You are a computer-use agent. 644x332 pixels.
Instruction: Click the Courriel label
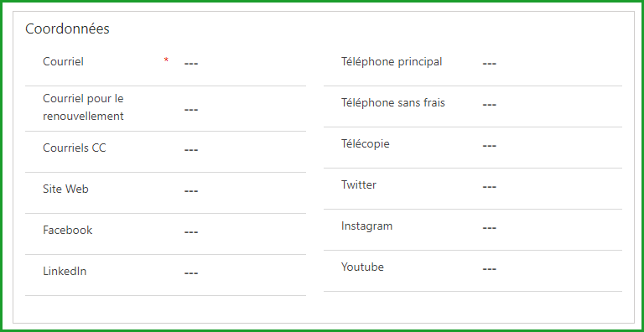tap(63, 62)
